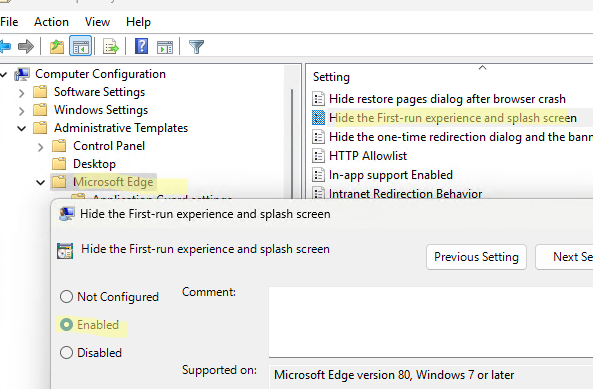
Task: Select 'Hide the one-time redirection dialog' setting
Action: 461,137
